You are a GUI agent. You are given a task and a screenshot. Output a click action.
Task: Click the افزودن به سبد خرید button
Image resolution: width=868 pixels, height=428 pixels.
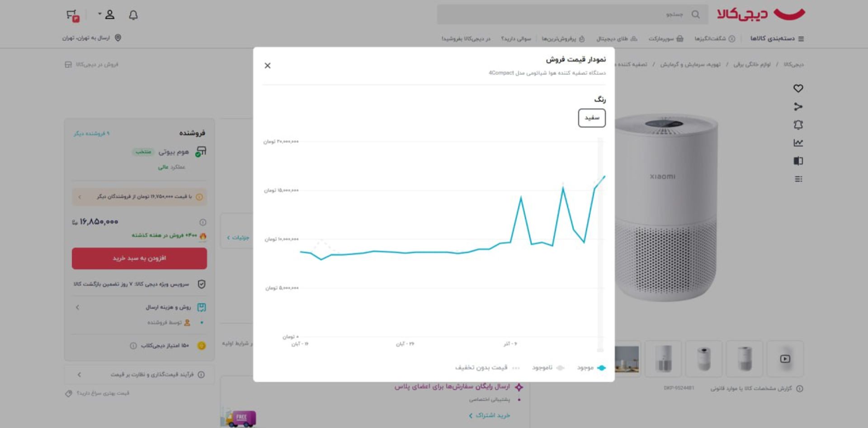[139, 258]
